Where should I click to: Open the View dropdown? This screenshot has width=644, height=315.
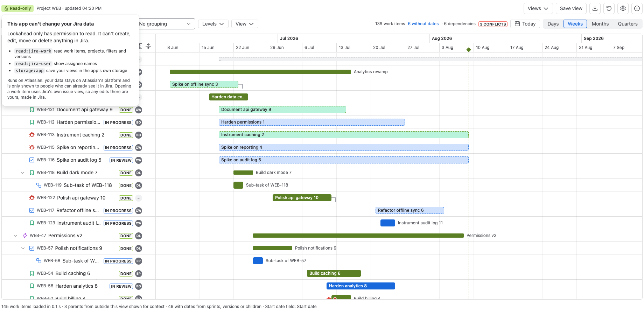click(x=245, y=24)
